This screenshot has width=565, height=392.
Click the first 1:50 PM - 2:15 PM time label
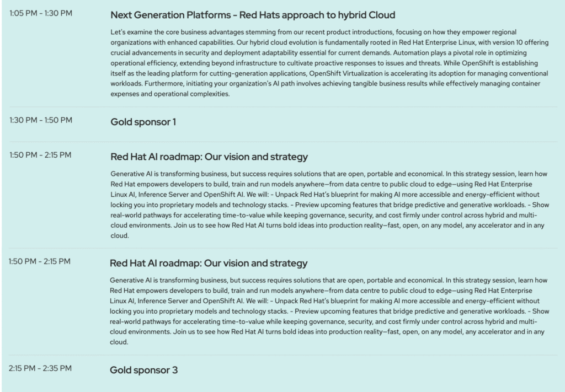pyautogui.click(x=41, y=155)
